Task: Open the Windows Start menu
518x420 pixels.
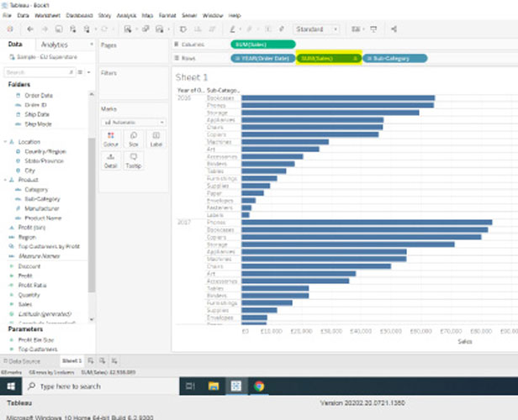Action: [x=11, y=386]
